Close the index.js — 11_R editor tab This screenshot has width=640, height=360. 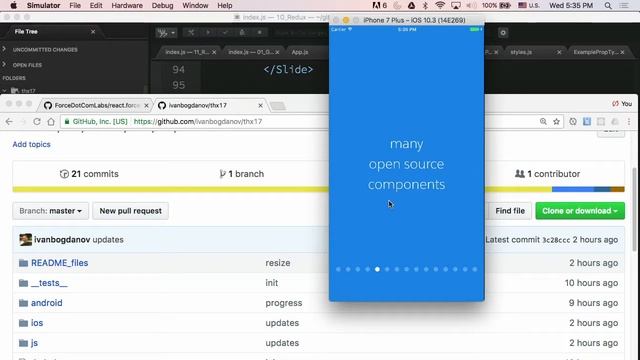[214, 52]
